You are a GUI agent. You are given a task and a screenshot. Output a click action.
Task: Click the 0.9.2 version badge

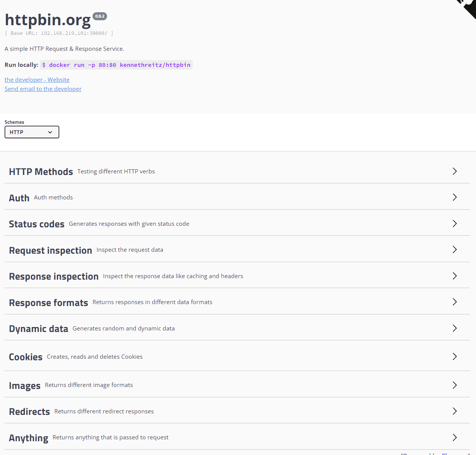pos(100,16)
